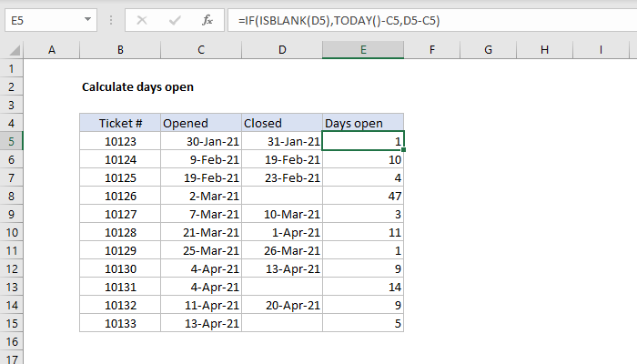Image resolution: width=637 pixels, height=364 pixels.
Task: Select column A header
Action: click(52, 50)
